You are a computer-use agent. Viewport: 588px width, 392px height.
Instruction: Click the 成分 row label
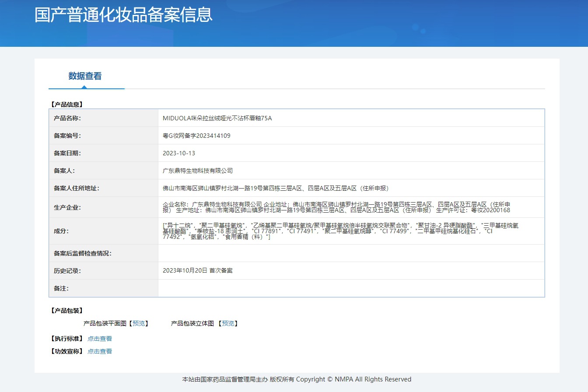click(61, 231)
